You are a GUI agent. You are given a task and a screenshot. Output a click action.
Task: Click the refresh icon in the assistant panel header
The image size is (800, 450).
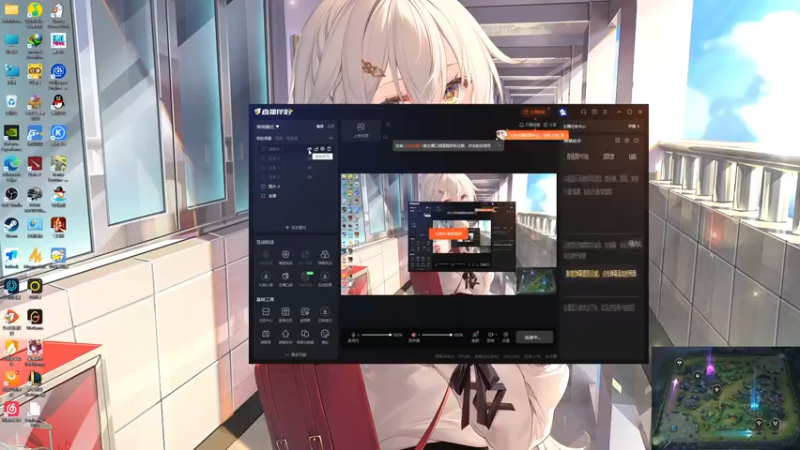pyautogui.click(x=636, y=140)
